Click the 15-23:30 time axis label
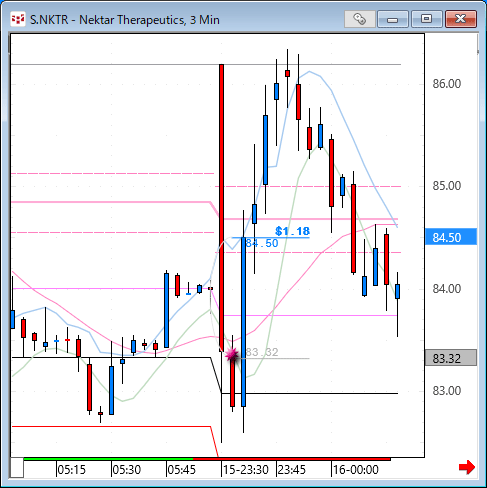This screenshot has width=487, height=488. (x=246, y=470)
